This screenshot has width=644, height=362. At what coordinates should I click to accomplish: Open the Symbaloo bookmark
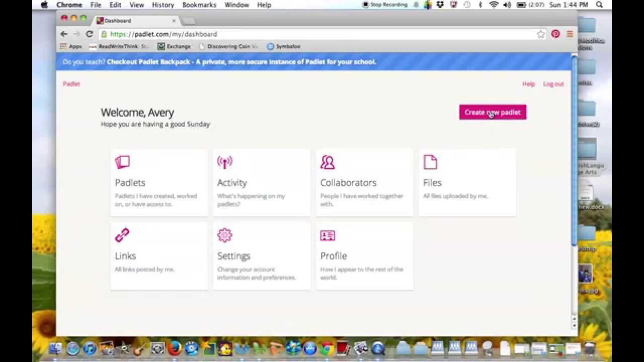click(x=284, y=46)
